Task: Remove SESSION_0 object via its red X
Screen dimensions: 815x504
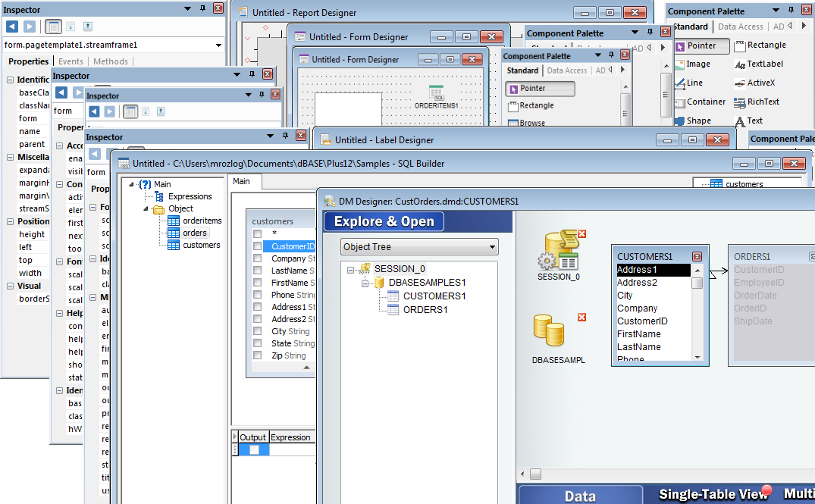Action: (581, 234)
